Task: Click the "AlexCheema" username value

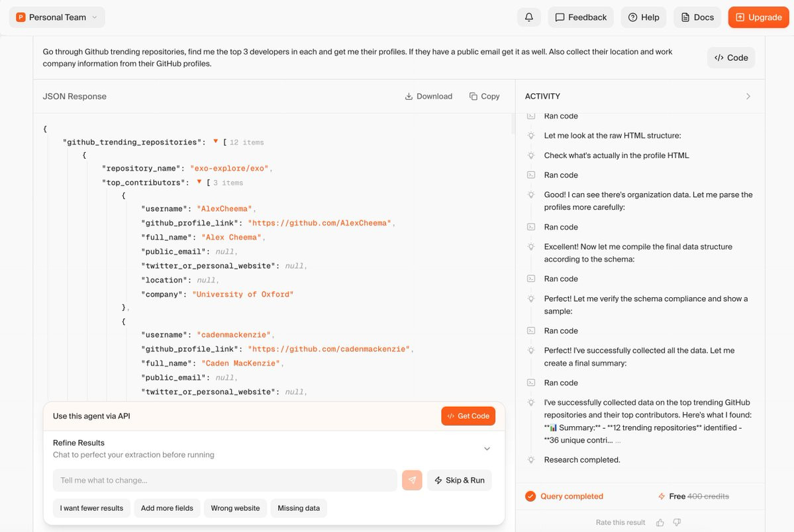Action: pyautogui.click(x=224, y=209)
